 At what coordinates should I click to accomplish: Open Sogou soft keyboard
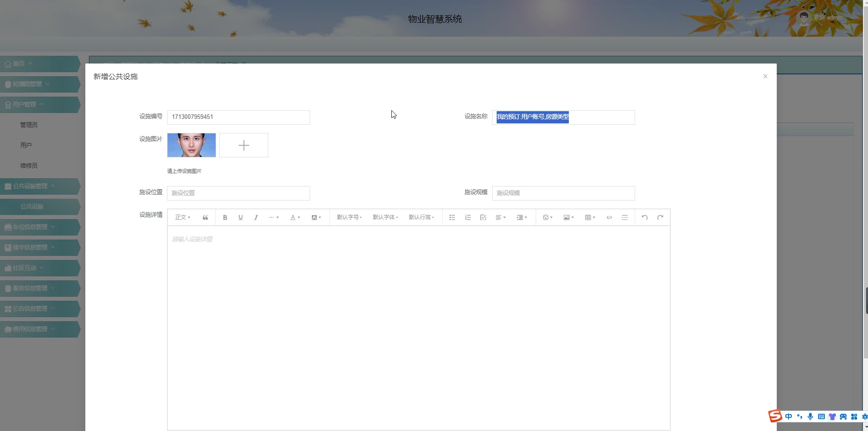821,416
